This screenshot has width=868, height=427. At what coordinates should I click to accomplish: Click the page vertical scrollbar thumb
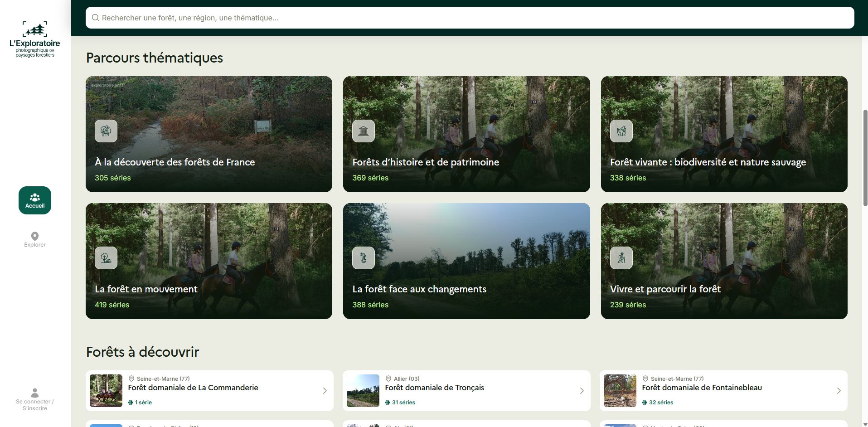865,158
